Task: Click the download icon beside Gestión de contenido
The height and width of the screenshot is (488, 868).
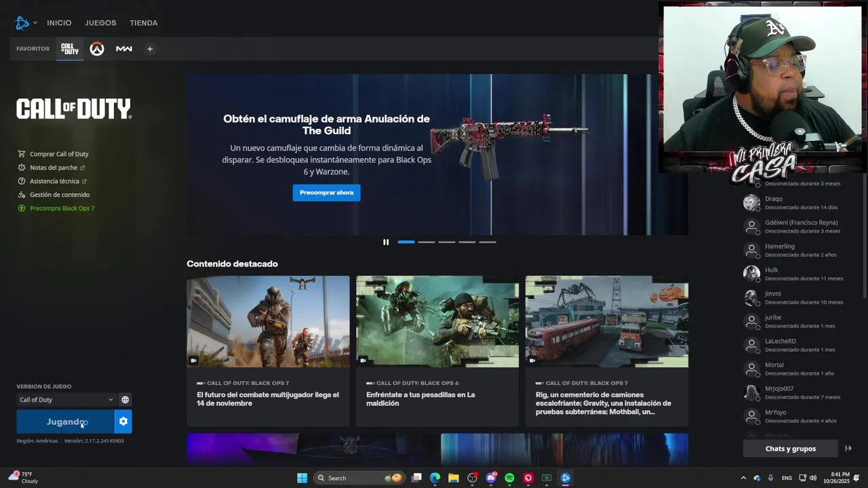Action: coord(22,195)
